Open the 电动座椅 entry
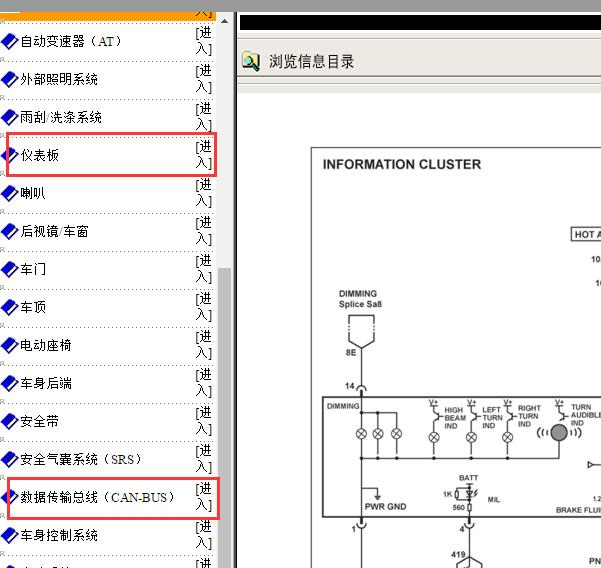The width and height of the screenshot is (601, 568). (x=46, y=345)
